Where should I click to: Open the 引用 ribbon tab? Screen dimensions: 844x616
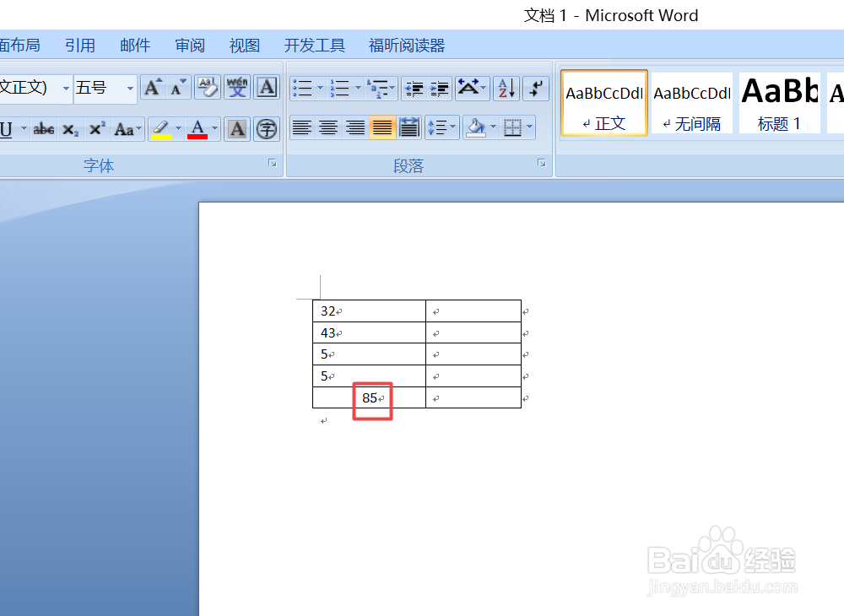(x=80, y=46)
